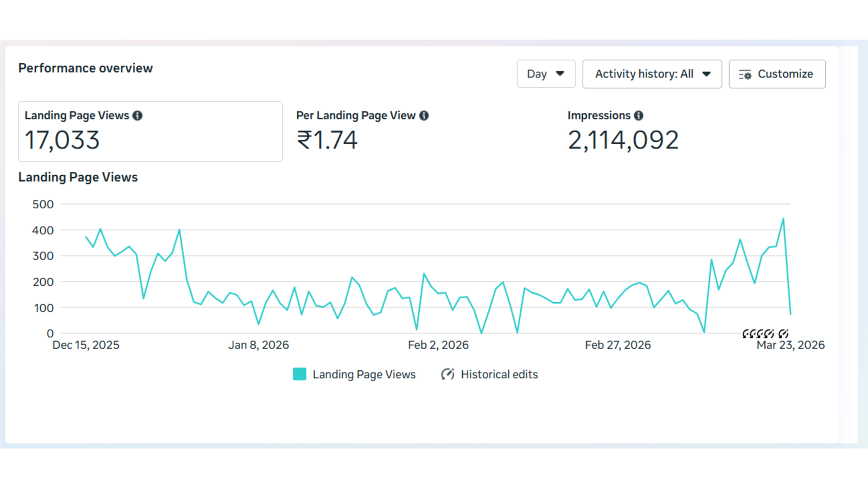Click the teal Landing Page Views legend swatch
This screenshot has height=488, width=868.
[x=299, y=374]
